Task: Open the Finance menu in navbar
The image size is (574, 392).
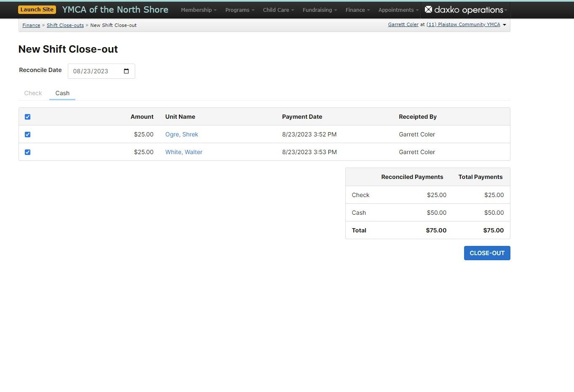Action: pyautogui.click(x=358, y=10)
